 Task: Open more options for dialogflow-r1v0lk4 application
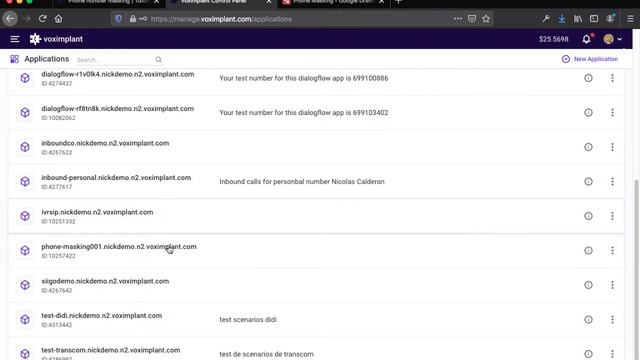[612, 78]
